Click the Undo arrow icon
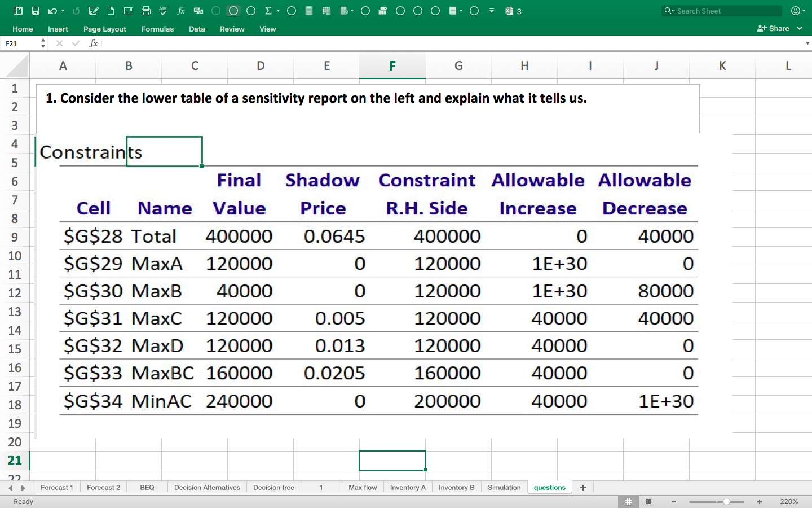This screenshot has height=508, width=812. tap(52, 11)
